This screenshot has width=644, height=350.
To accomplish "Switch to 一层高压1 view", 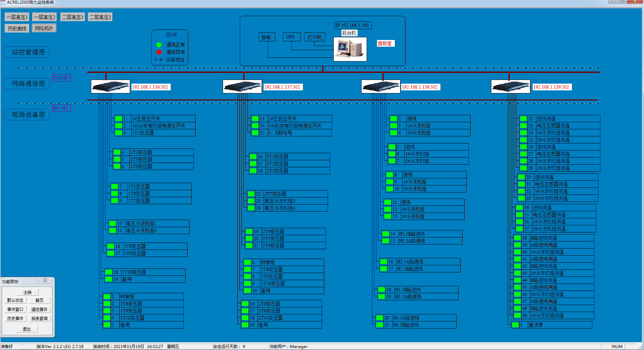I will click(x=17, y=17).
